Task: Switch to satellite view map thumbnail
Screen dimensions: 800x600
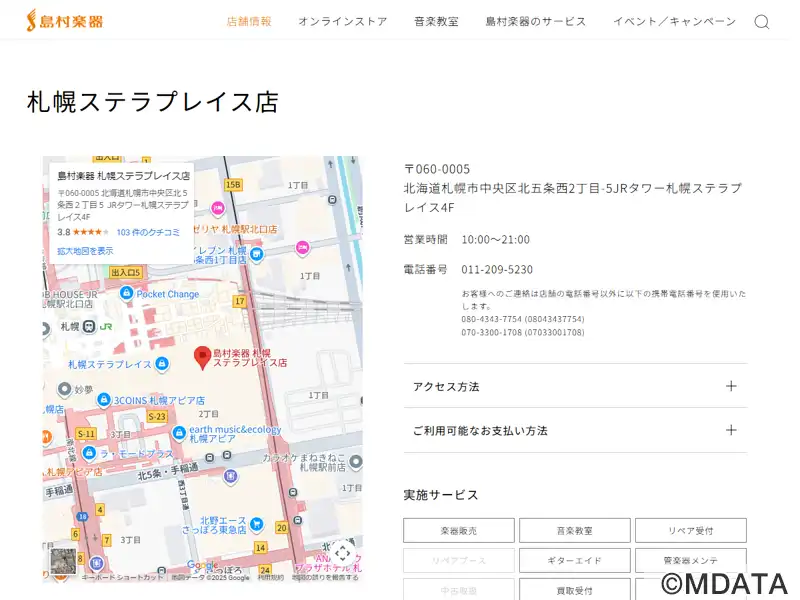Action: [x=62, y=560]
